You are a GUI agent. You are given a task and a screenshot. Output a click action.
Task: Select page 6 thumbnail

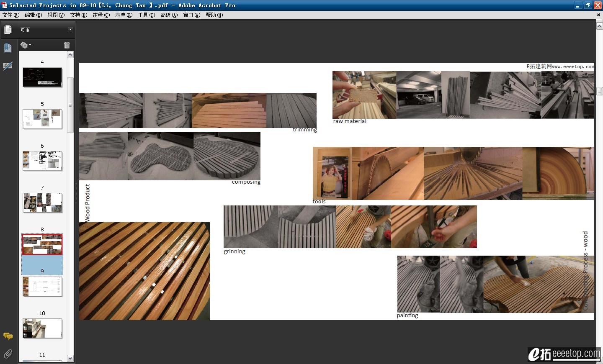[x=42, y=161]
